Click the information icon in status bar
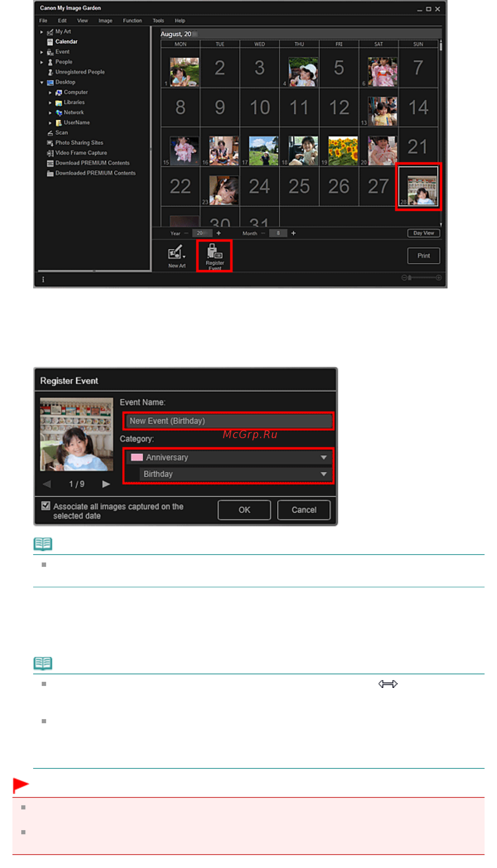The width and height of the screenshot is (497, 868). [43, 280]
